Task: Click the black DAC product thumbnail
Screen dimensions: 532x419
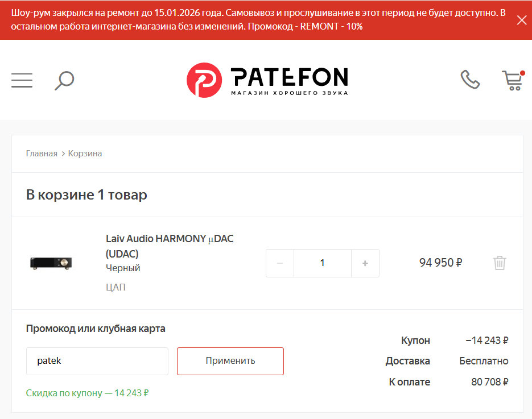Action: (51, 263)
